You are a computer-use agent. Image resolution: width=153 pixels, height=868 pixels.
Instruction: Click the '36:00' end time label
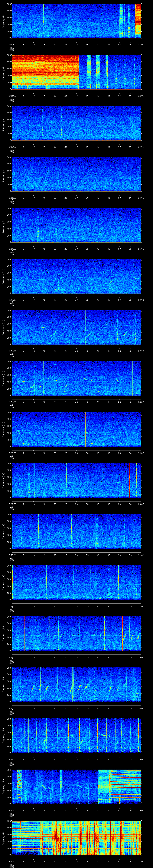click(x=141, y=810)
